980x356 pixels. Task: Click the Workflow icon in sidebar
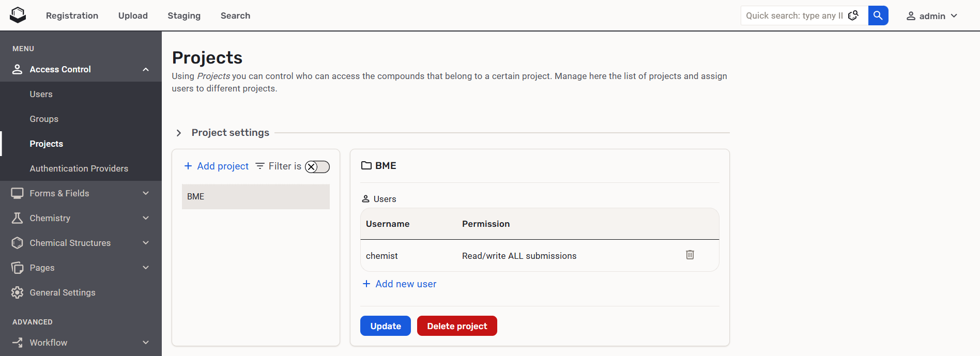17,343
